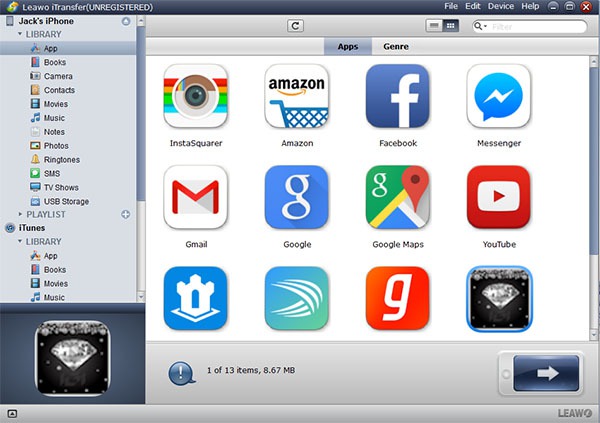Open the Device menu
Viewport: 600px width, 423px height.
[501, 7]
